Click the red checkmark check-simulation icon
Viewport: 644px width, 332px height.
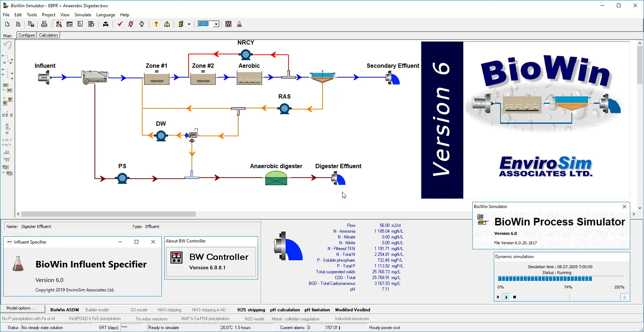(x=120, y=24)
